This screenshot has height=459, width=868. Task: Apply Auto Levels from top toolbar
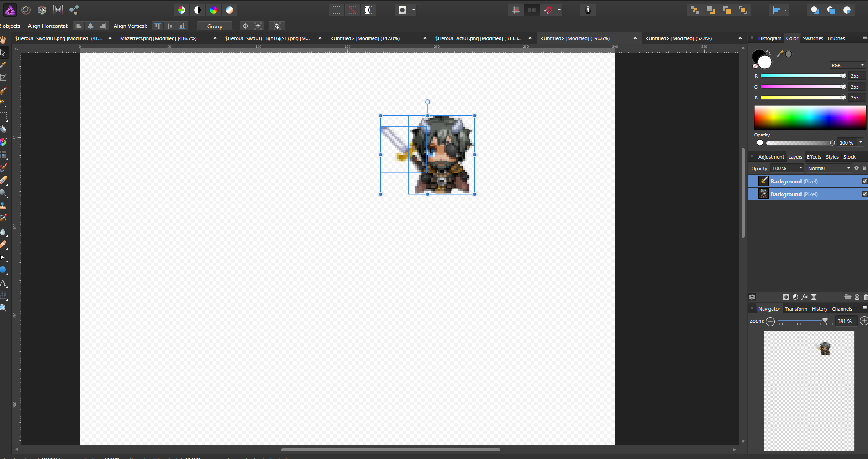tap(182, 10)
